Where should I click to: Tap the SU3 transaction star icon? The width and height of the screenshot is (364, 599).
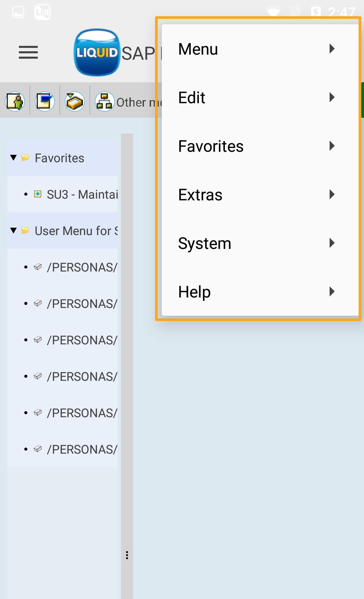(38, 194)
